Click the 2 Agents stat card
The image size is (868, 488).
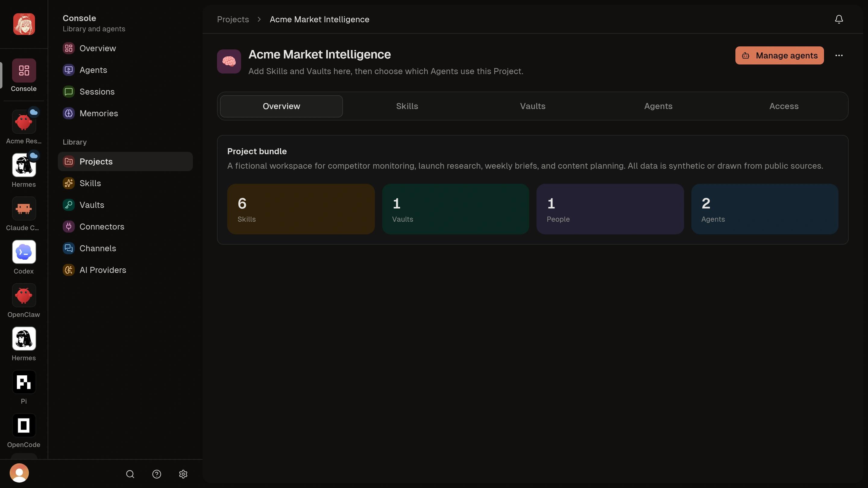tap(765, 209)
